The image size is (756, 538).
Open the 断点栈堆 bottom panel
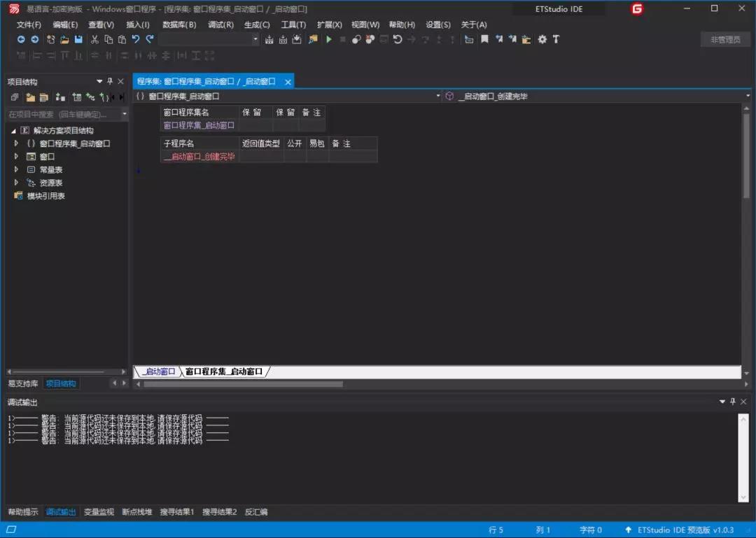[x=138, y=511]
